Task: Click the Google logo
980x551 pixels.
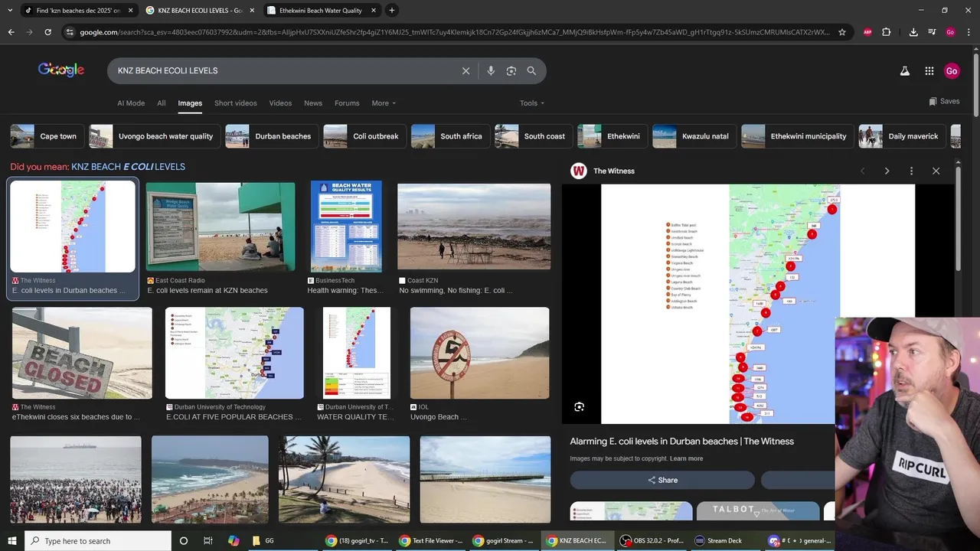Action: click(x=61, y=70)
